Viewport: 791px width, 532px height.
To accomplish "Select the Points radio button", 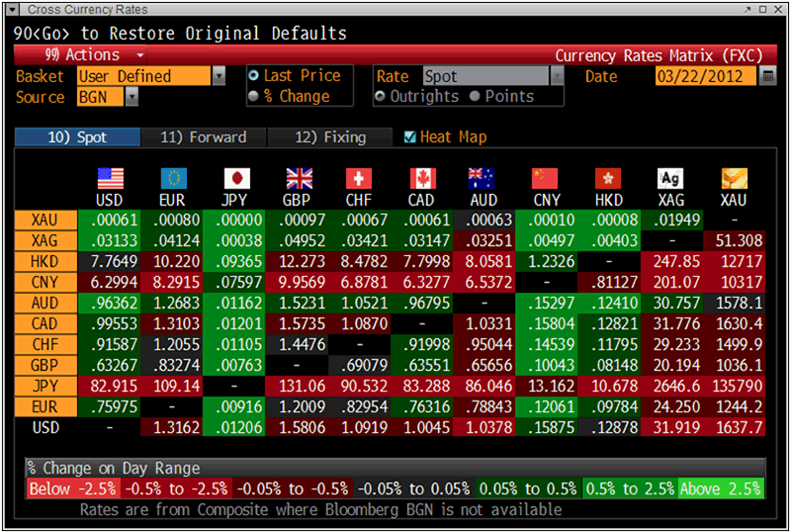I will click(475, 96).
